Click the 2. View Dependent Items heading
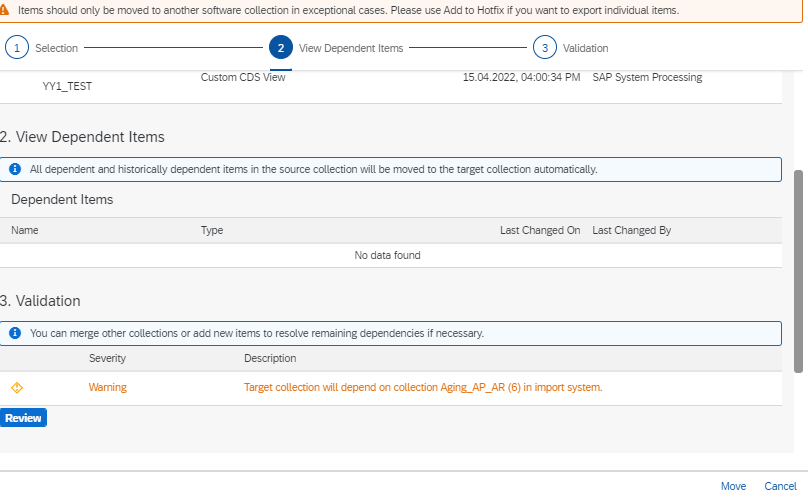The height and width of the screenshot is (499, 808). coord(82,137)
